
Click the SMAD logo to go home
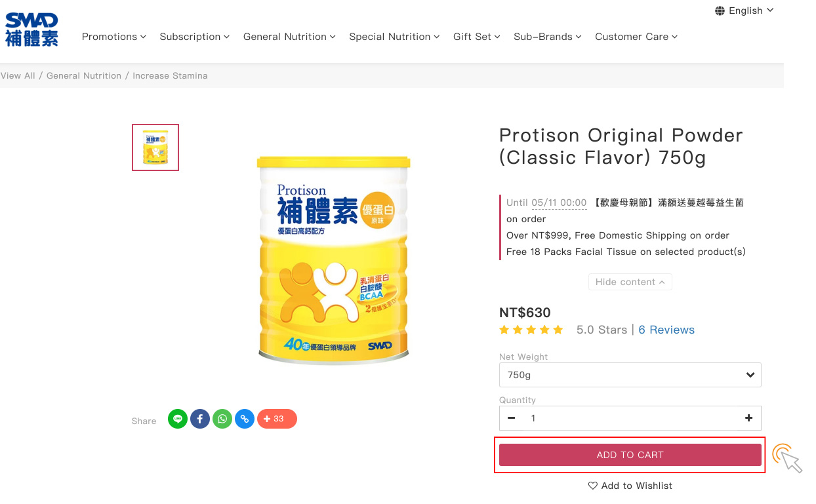click(31, 29)
